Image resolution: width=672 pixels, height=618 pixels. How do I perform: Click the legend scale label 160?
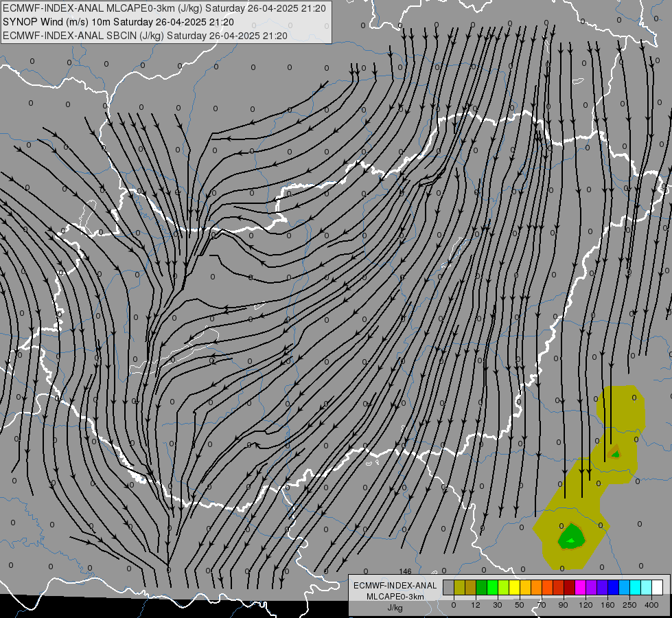(607, 605)
